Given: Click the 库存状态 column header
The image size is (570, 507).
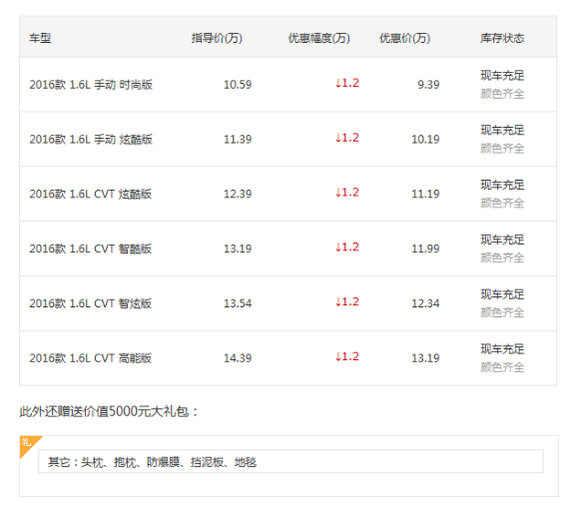Looking at the screenshot, I should (502, 38).
